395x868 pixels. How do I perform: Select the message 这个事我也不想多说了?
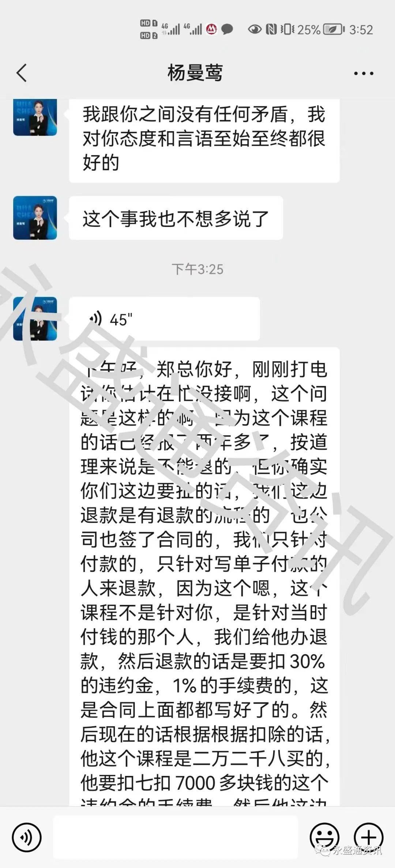176,218
